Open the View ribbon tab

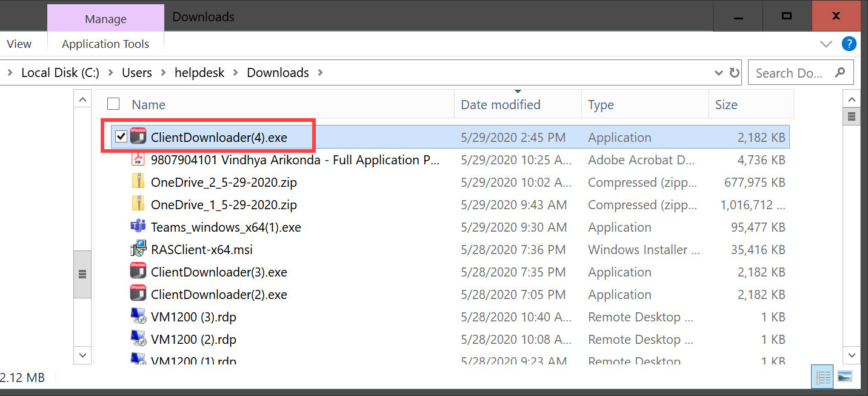pos(19,44)
